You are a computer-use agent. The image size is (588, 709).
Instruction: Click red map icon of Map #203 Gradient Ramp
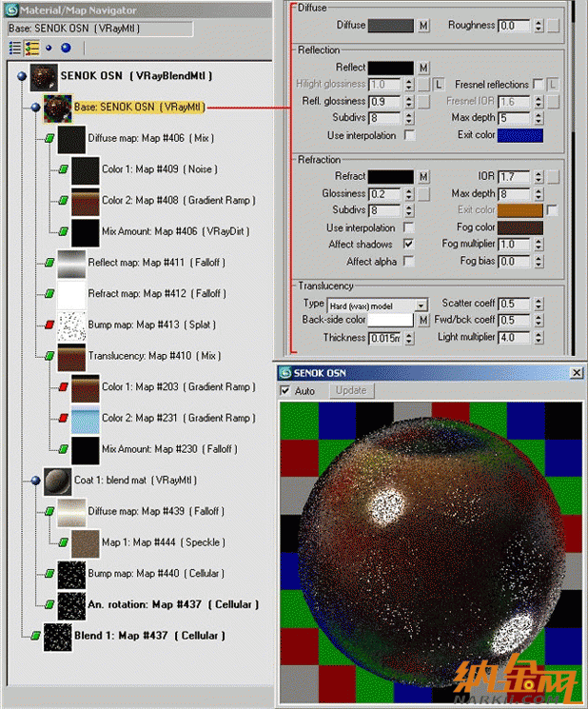coord(64,387)
